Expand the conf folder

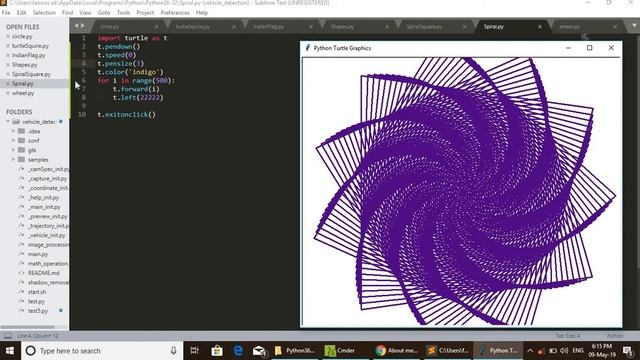13,140
